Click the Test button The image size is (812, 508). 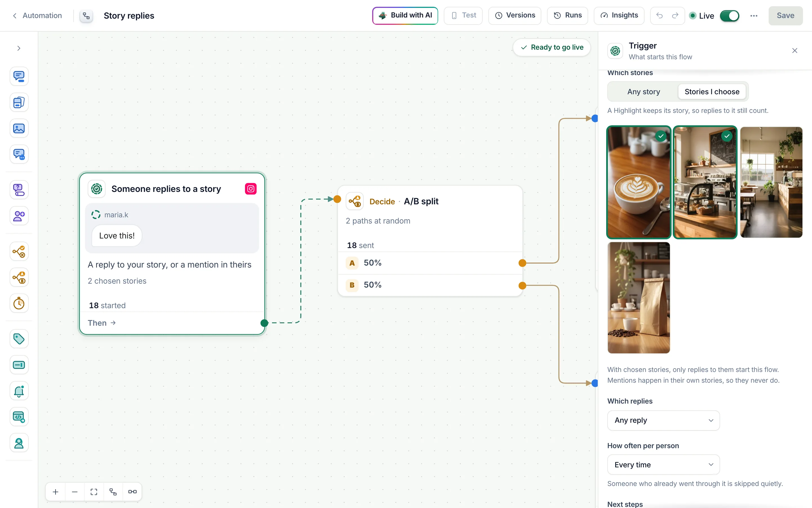tap(463, 16)
